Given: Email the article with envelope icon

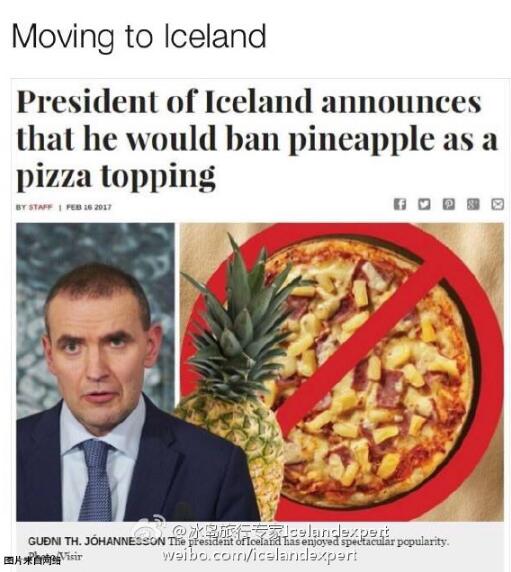Looking at the screenshot, I should (498, 204).
